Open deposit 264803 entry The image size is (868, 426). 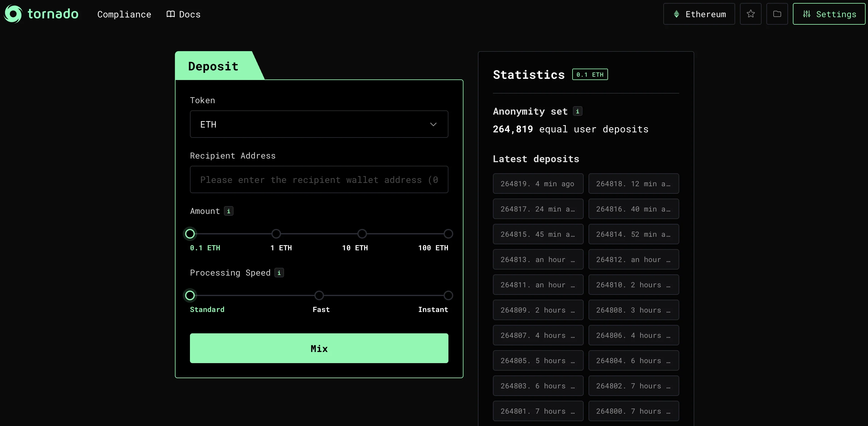pyautogui.click(x=538, y=386)
